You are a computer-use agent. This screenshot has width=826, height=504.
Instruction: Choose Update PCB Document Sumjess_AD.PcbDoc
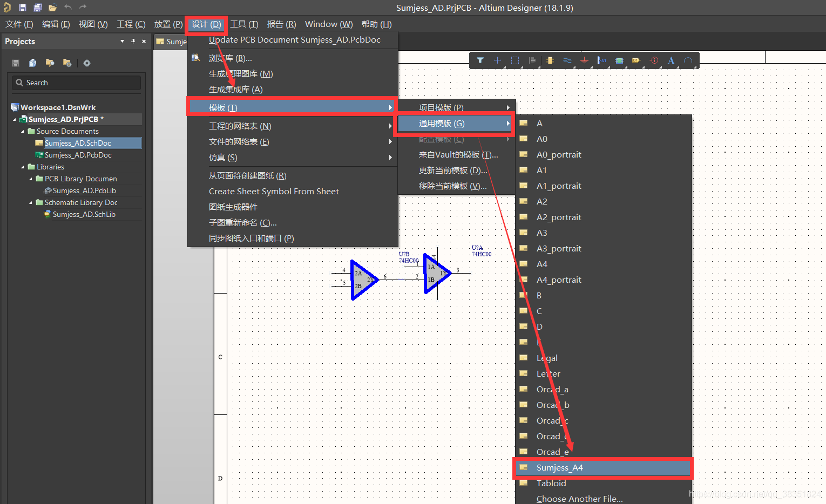[x=293, y=40]
